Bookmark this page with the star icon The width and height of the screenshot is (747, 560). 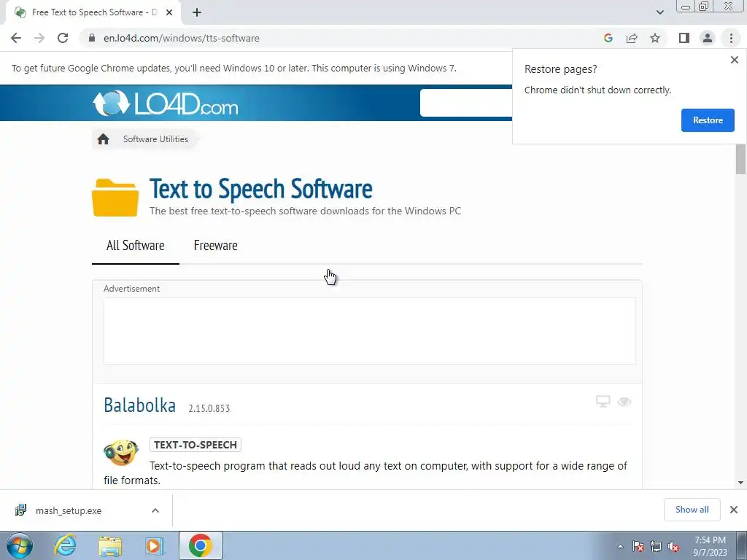click(655, 38)
